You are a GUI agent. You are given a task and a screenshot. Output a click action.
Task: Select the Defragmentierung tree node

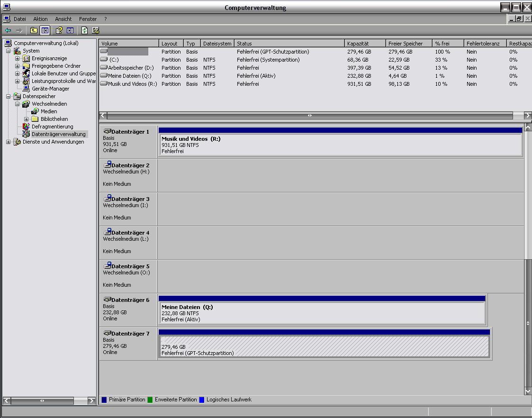52,127
